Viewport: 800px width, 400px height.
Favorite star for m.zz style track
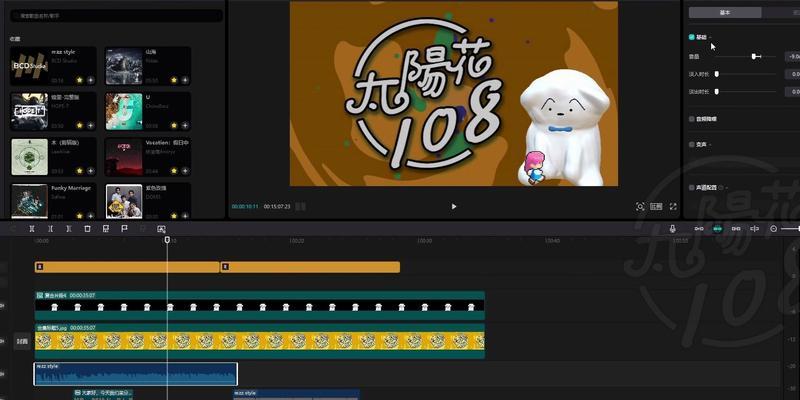click(80, 80)
